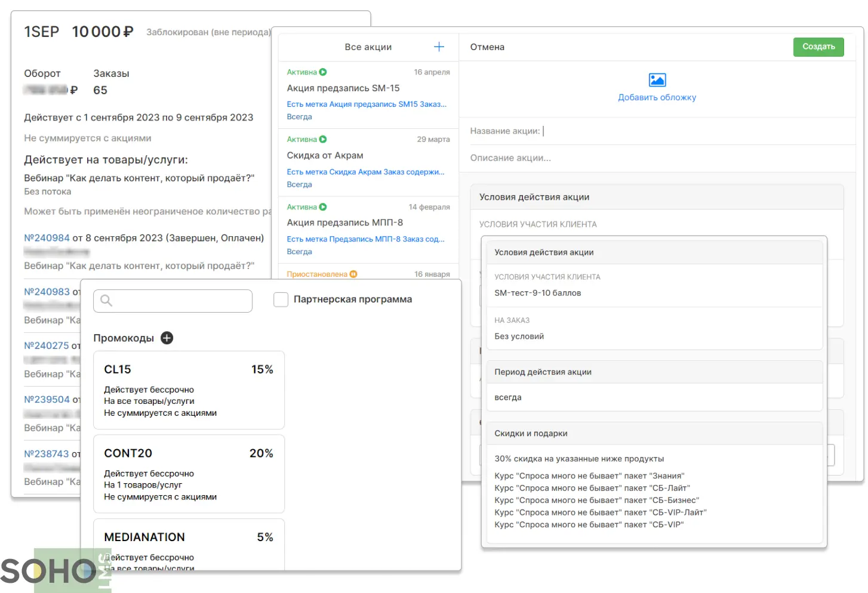Open the CL15 promo code card
This screenshot has height=593, width=868.
point(189,390)
